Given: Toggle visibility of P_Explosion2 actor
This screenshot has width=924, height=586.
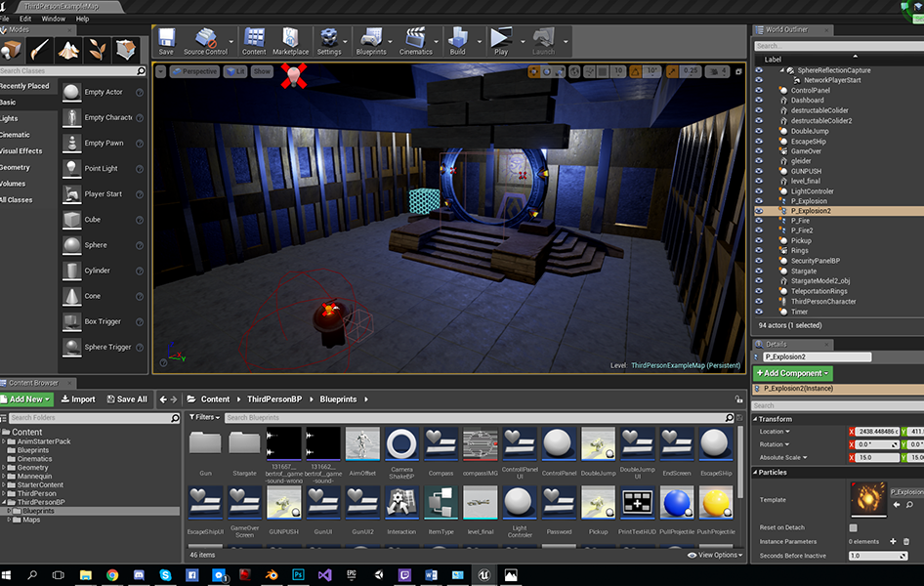Looking at the screenshot, I should point(759,211).
